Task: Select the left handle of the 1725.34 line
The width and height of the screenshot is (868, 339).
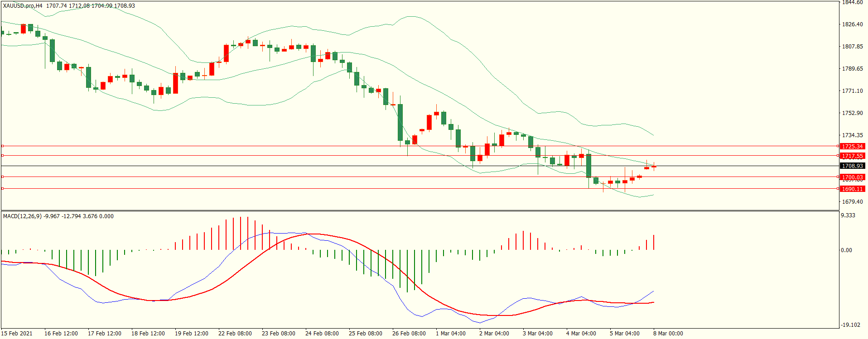Action: [x=2, y=146]
